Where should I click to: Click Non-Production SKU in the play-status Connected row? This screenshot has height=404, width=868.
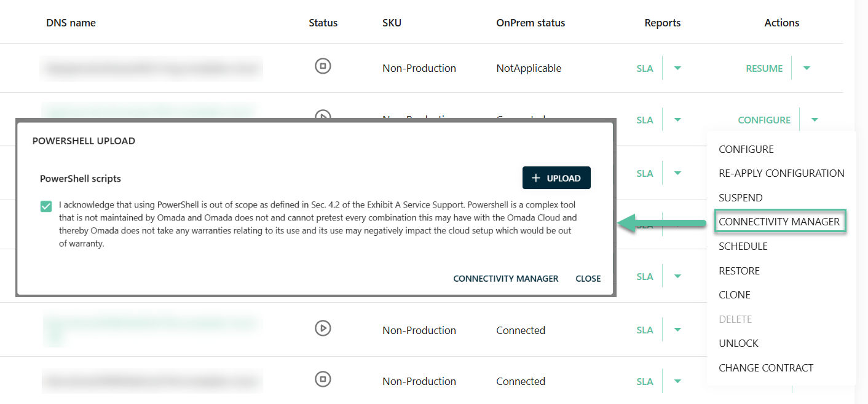419,330
